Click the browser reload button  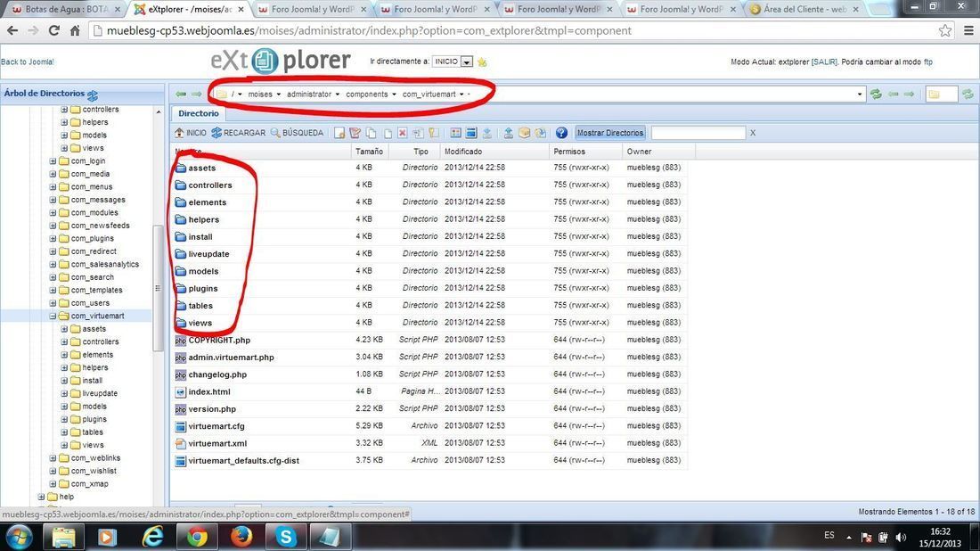[x=53, y=30]
